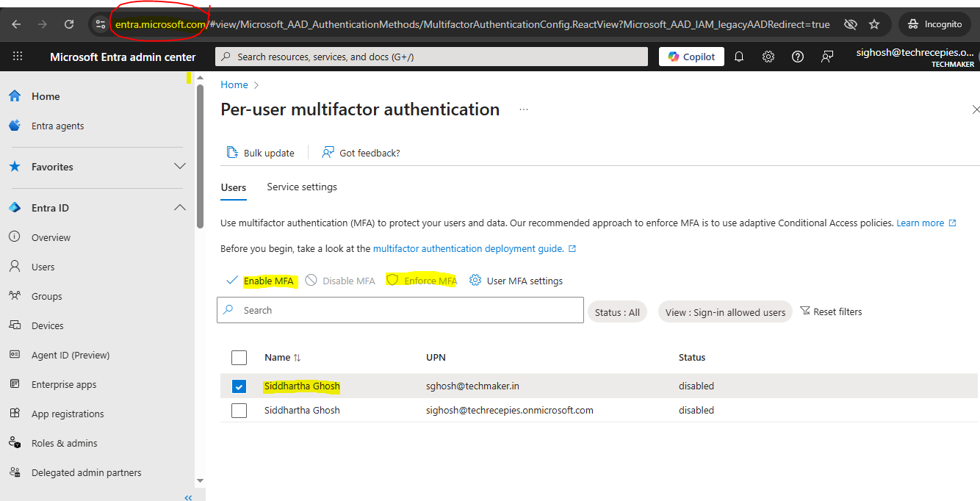
Task: Open the feedback icon in header
Action: pyautogui.click(x=827, y=57)
